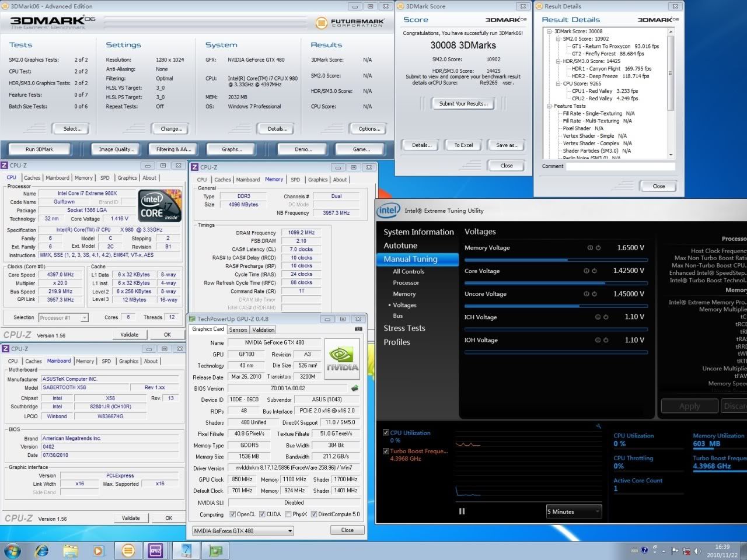Open the NVIDIA GeForce GTX 480 dropdown
Viewport: 747px width, 560px height.
click(243, 531)
